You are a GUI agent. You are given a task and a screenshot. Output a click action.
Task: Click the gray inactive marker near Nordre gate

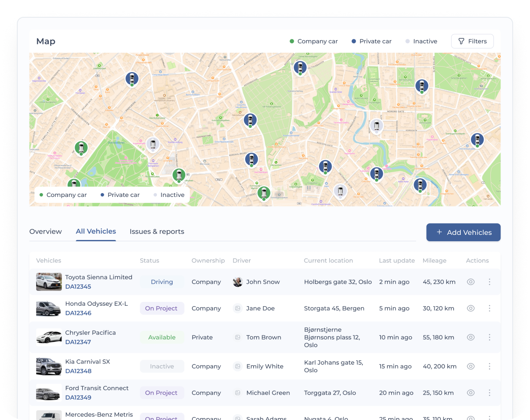(376, 125)
